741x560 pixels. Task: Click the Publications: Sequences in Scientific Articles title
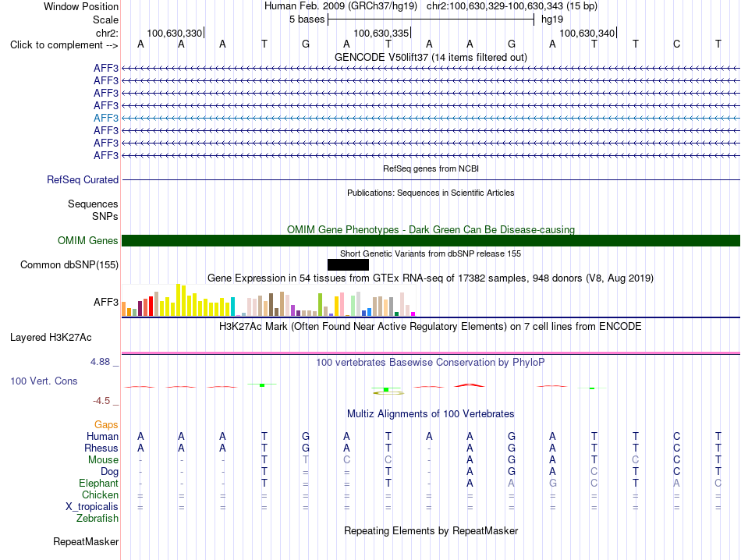[431, 193]
